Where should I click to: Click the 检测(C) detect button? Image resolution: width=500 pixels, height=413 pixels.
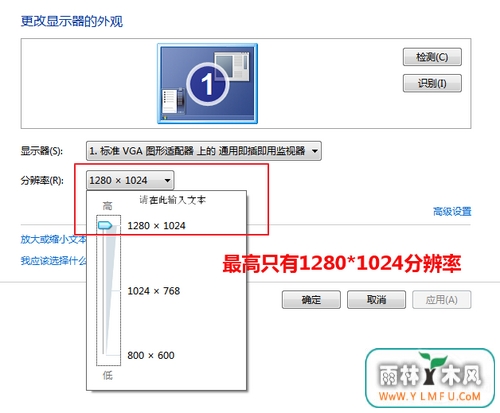[x=432, y=57]
